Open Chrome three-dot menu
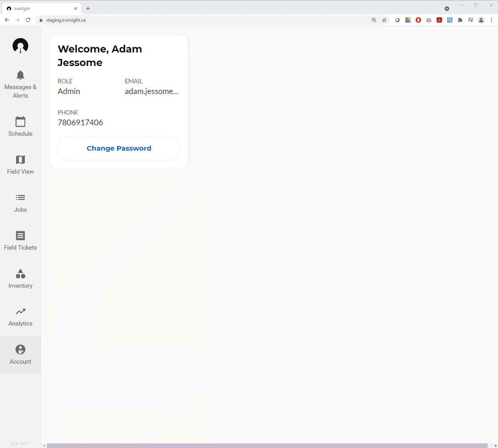 point(491,20)
